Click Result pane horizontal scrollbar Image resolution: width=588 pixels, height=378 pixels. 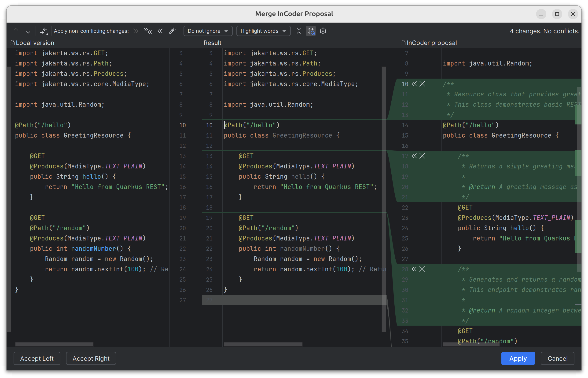263,344
